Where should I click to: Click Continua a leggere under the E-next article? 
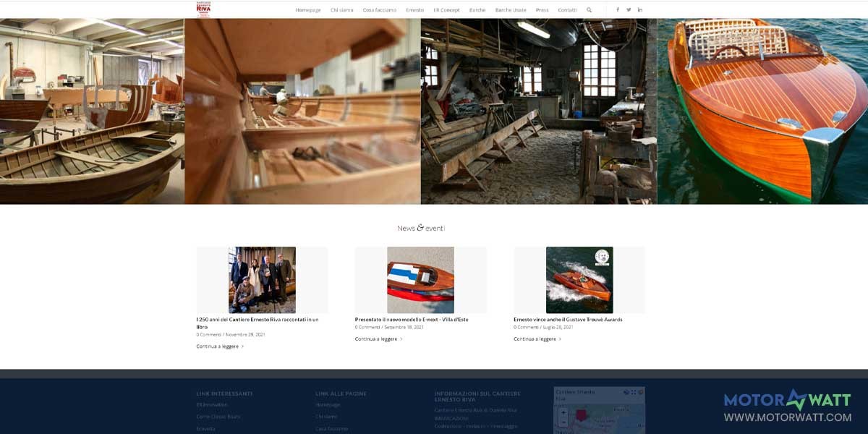click(x=378, y=338)
